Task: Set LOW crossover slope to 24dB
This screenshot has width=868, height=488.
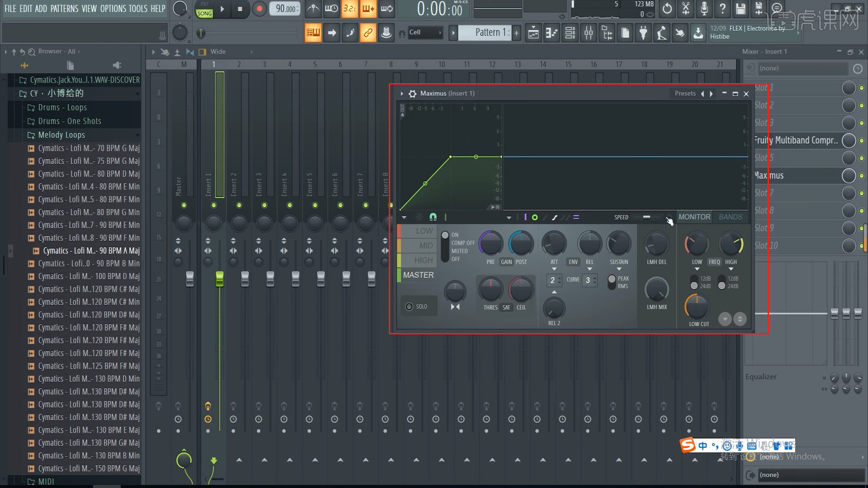Action: [694, 286]
